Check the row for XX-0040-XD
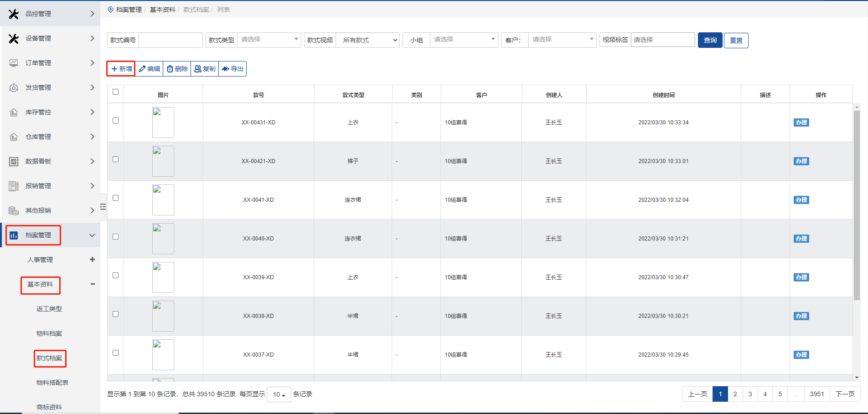 115,237
